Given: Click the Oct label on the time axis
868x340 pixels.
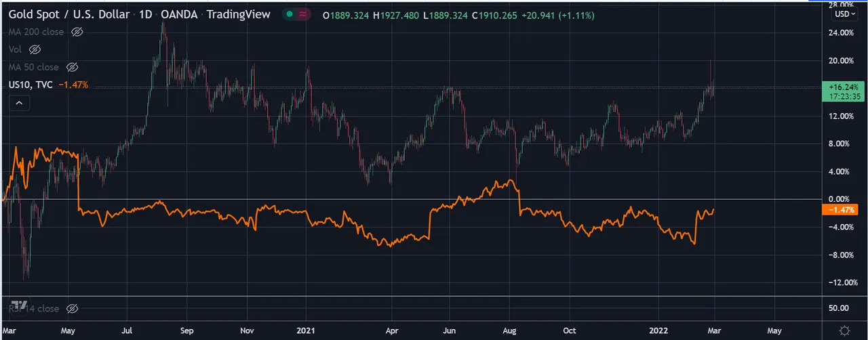Looking at the screenshot, I should pos(570,331).
